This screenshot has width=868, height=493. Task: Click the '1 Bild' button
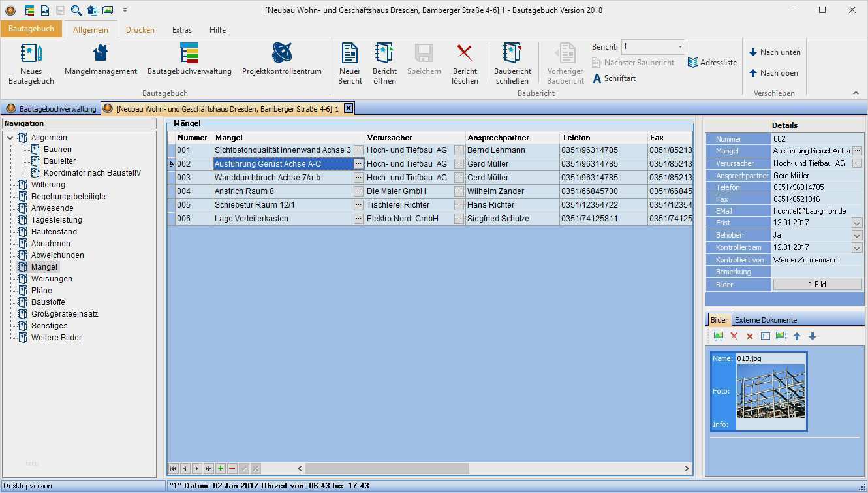point(817,285)
